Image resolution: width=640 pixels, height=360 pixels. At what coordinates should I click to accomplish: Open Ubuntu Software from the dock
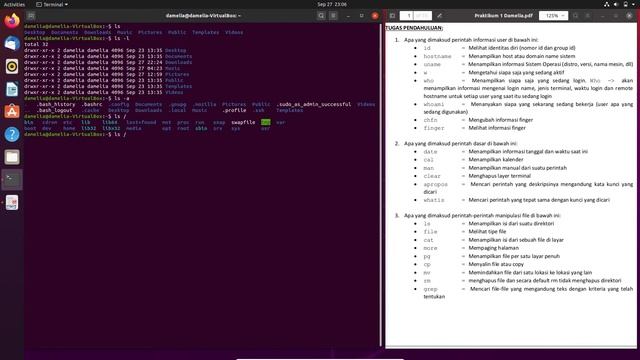[12, 111]
